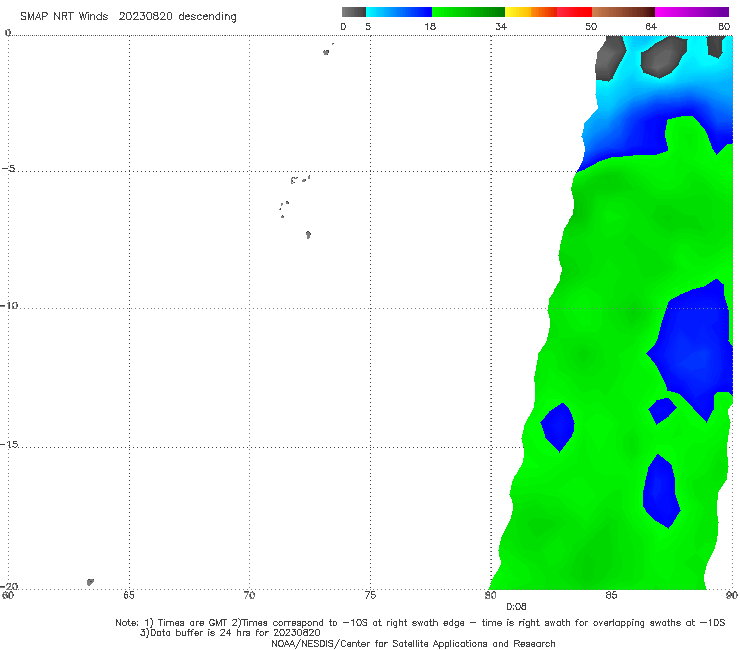Click the NOAA/NESDIS credit line

click(x=413, y=644)
